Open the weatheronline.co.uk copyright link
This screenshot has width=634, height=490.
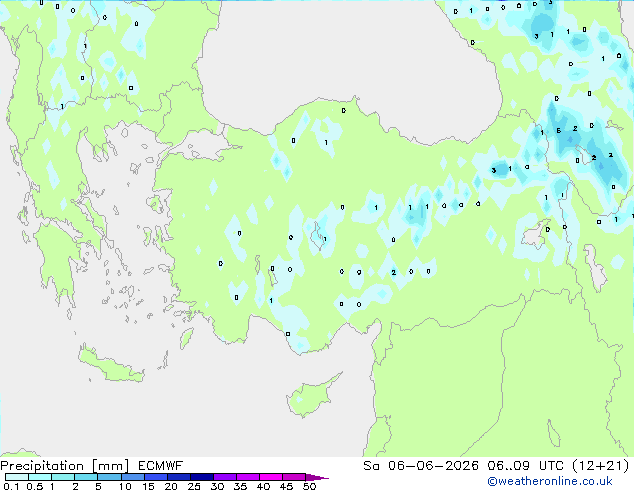click(550, 481)
